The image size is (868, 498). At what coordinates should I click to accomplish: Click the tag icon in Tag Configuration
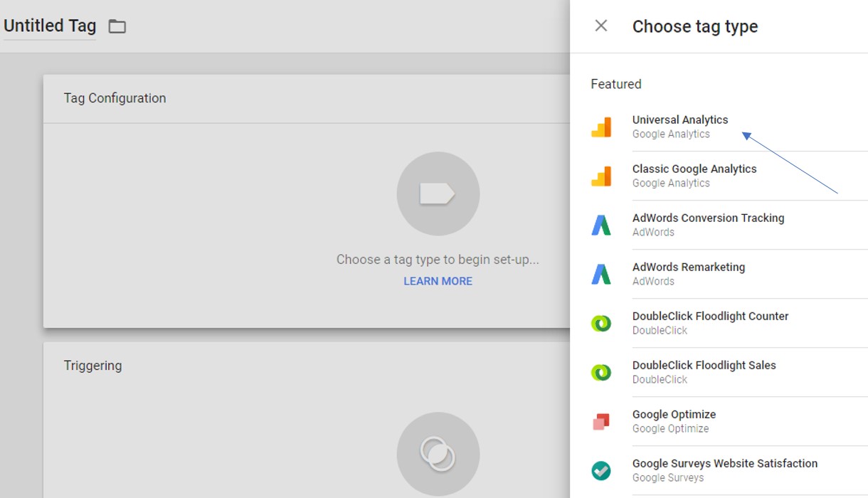[438, 194]
